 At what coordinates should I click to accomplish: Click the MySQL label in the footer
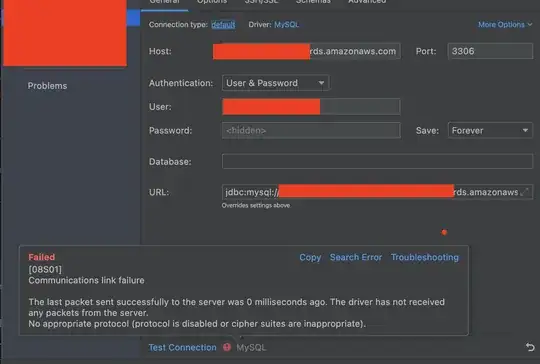click(251, 347)
